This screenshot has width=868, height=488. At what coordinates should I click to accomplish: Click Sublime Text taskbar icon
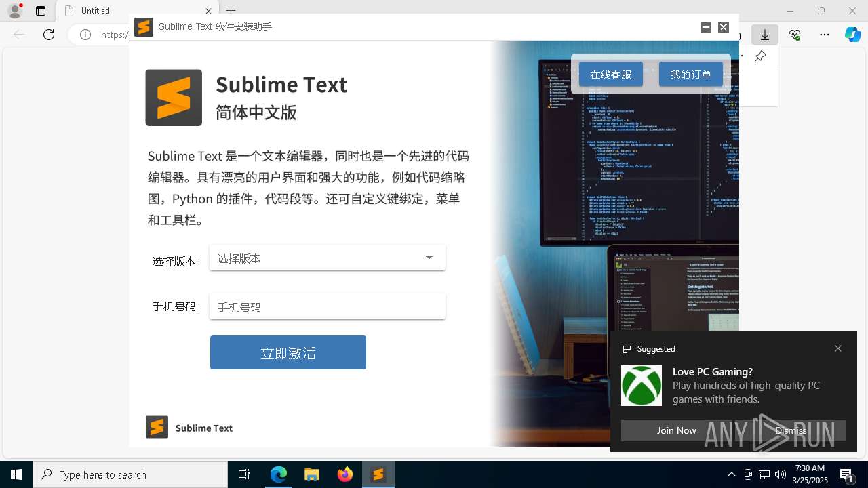coord(378,474)
